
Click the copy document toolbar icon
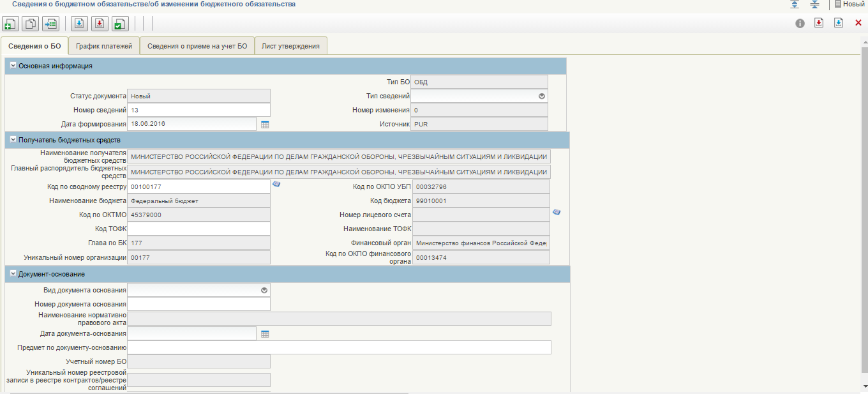30,24
